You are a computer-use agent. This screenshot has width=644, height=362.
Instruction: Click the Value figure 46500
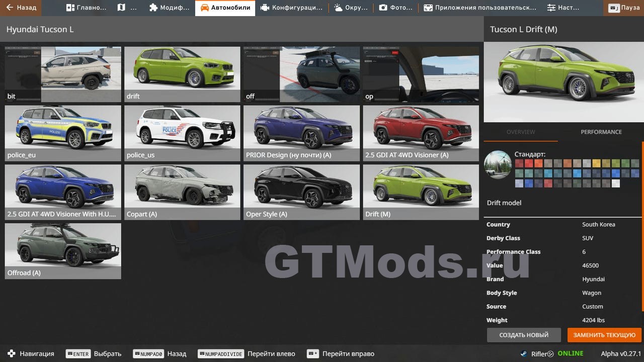click(x=590, y=265)
